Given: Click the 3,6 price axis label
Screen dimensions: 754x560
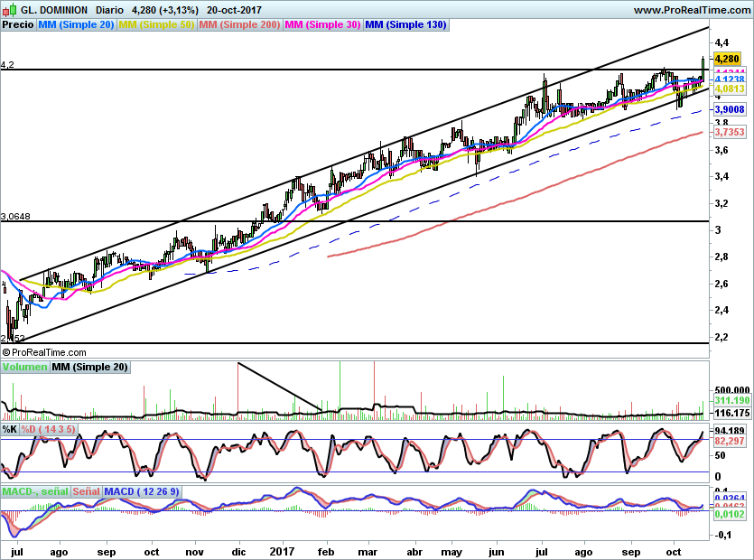Looking at the screenshot, I should tap(721, 150).
